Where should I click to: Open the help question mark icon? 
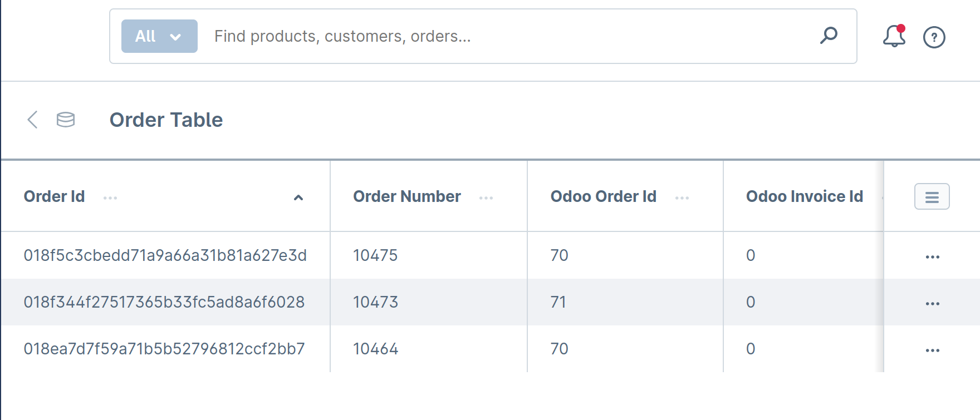coord(934,37)
